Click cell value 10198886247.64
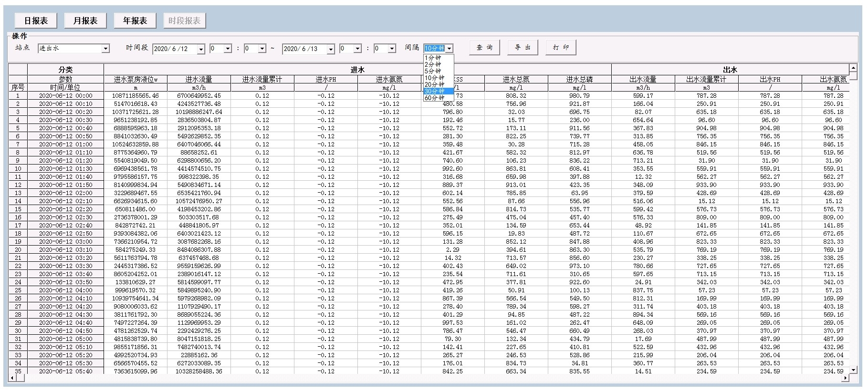The image size is (868, 392). 199,112
